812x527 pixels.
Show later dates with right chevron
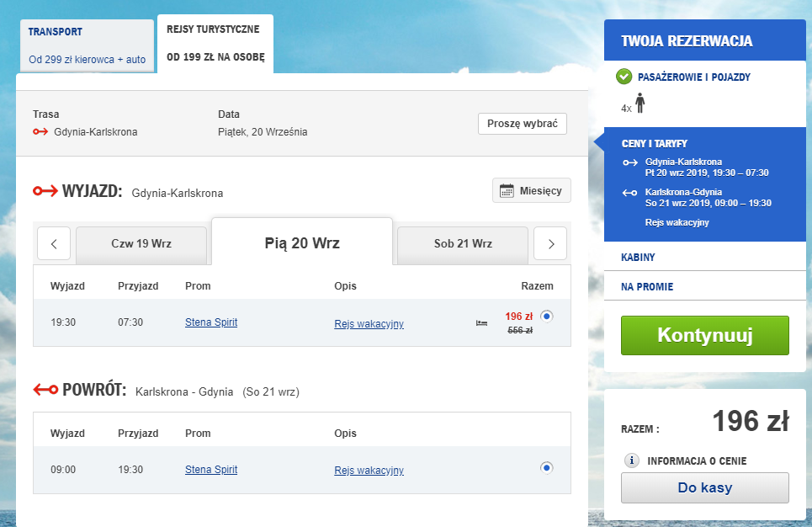pyautogui.click(x=550, y=243)
